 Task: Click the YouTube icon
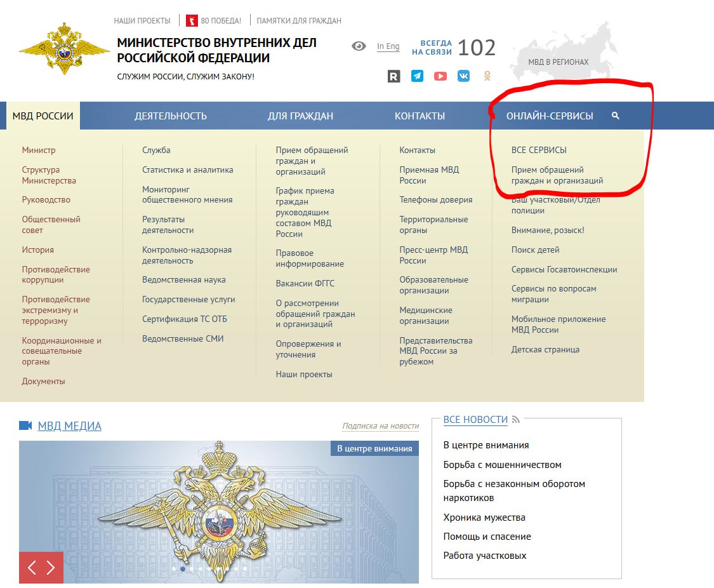coord(440,76)
